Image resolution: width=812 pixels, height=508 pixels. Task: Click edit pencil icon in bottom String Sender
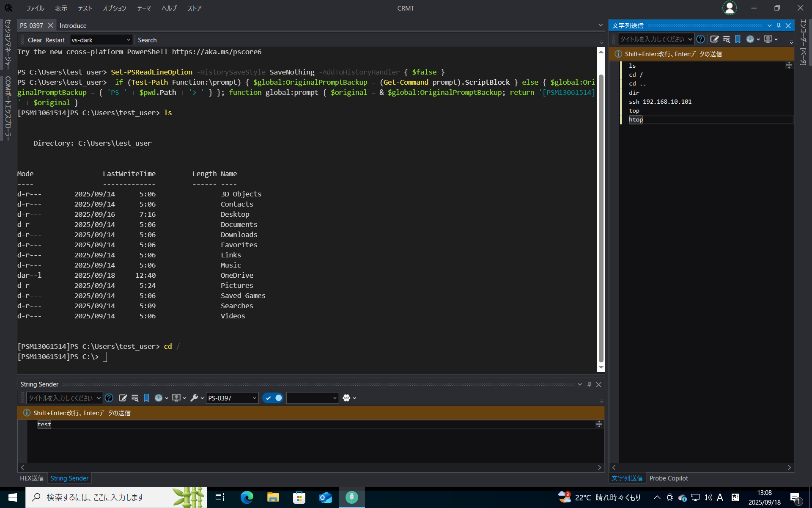click(x=123, y=398)
